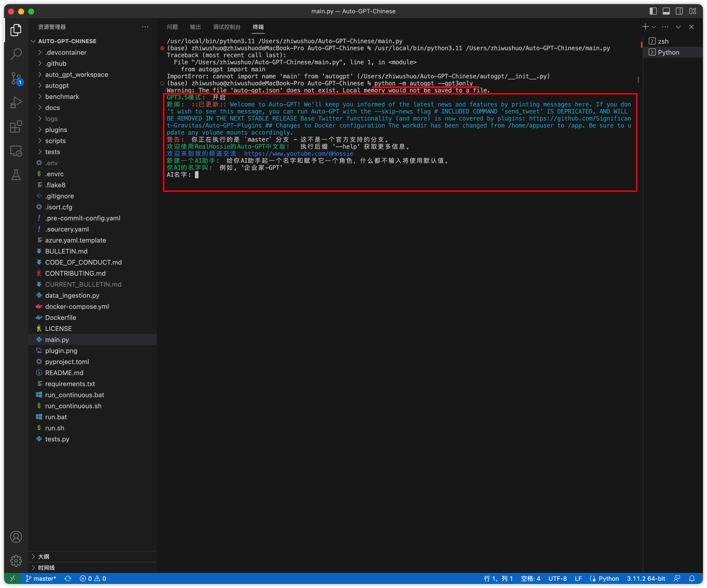Open the Manage gear menu
Screen dimensions: 707x588
point(16,561)
